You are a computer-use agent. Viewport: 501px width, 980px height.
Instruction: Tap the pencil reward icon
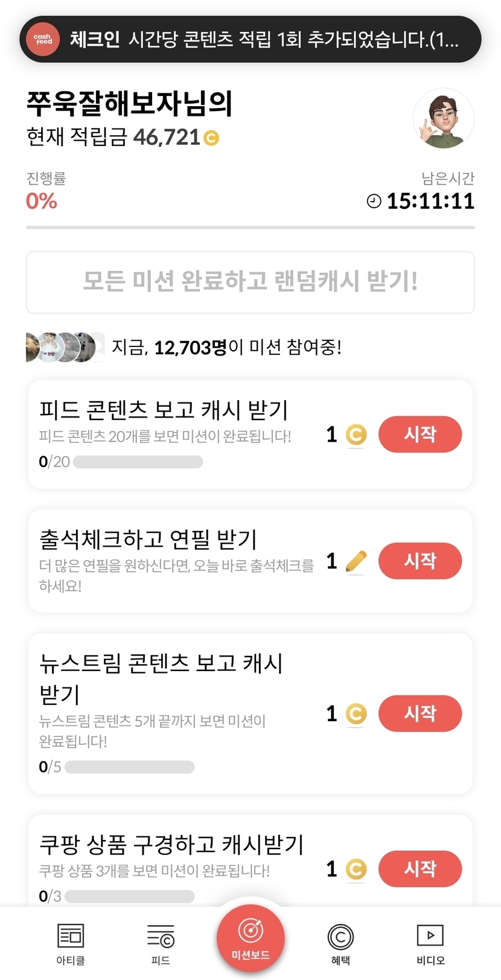click(x=356, y=561)
